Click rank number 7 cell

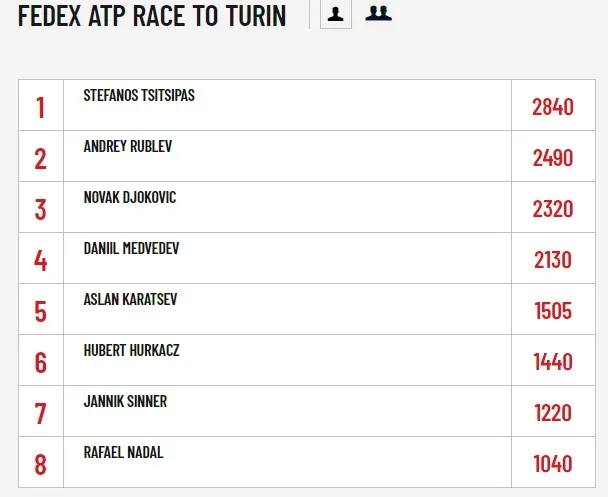click(x=41, y=413)
